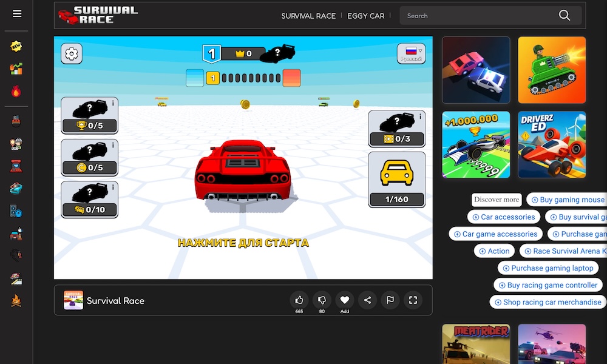The height and width of the screenshot is (364, 607).
Task: Go to the SURVIVAL RACE nav link
Action: (x=308, y=16)
